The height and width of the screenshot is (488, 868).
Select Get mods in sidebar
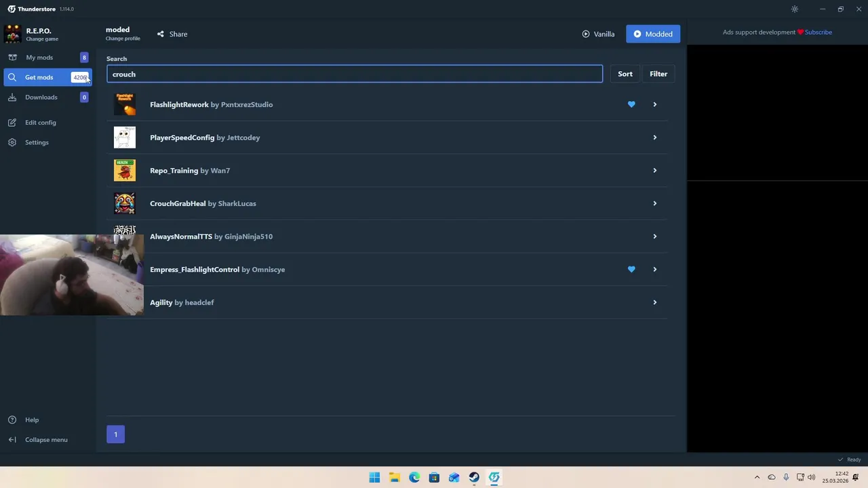click(47, 77)
